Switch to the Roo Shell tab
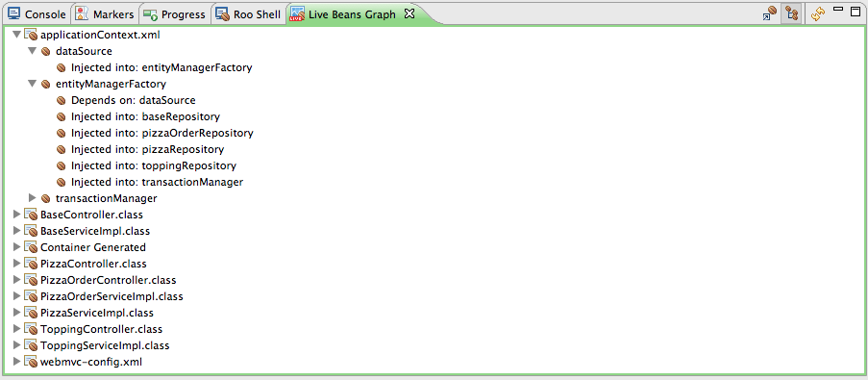 249,14
